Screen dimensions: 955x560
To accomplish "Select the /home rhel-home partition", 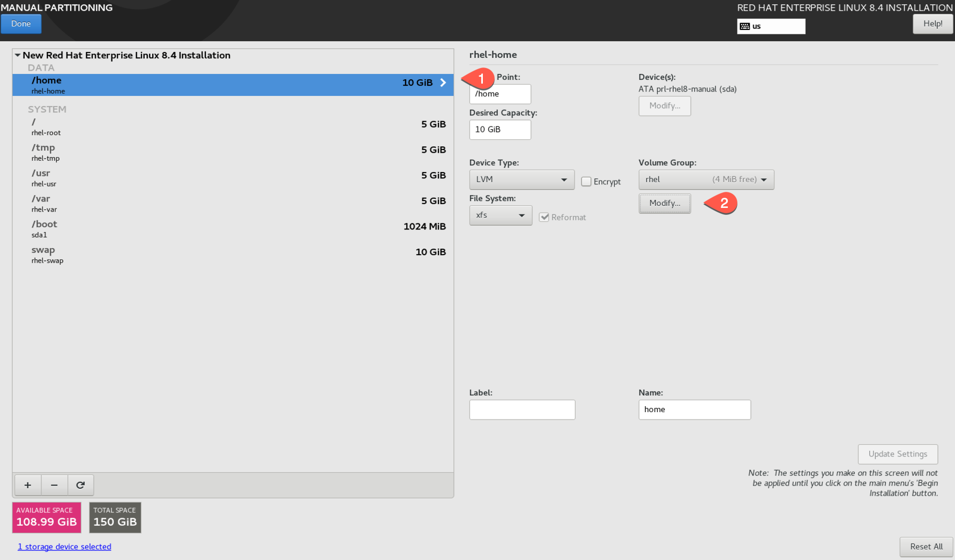I will [233, 85].
